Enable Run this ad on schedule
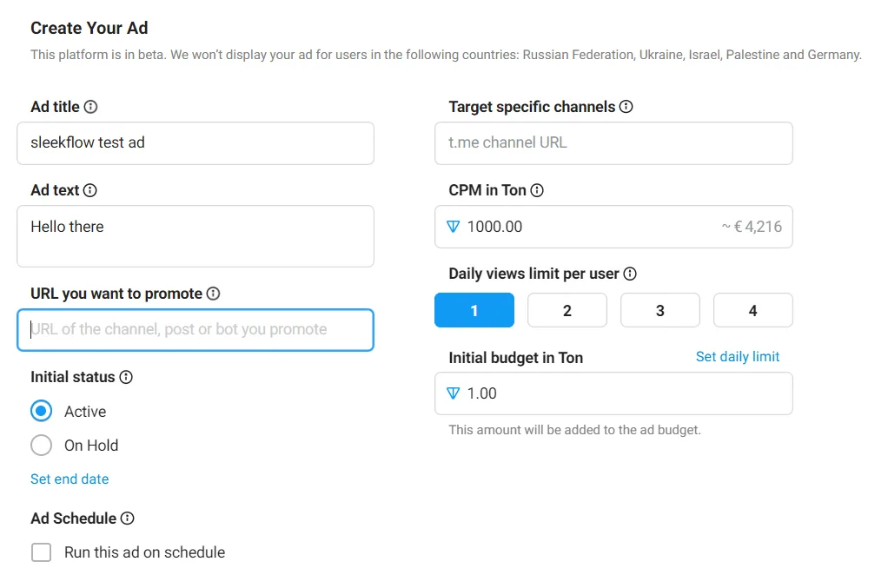Viewport: 888px width, 588px height. (x=40, y=552)
